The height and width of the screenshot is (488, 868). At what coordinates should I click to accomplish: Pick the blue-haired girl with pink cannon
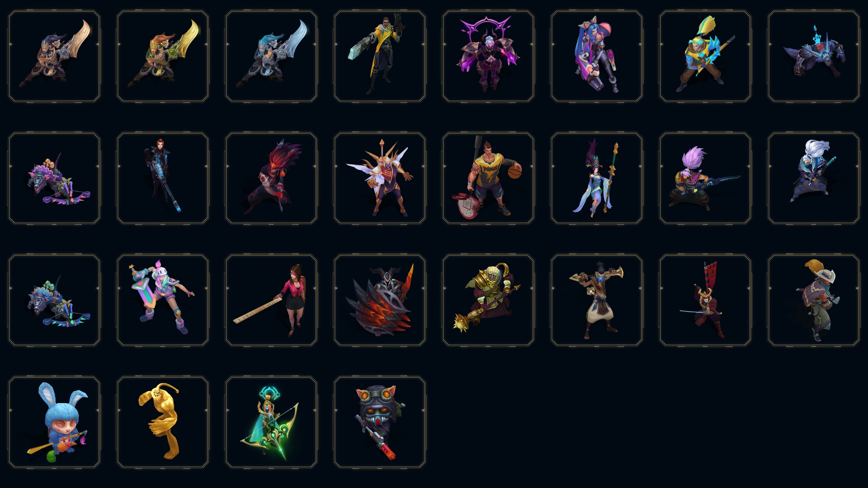(597, 56)
